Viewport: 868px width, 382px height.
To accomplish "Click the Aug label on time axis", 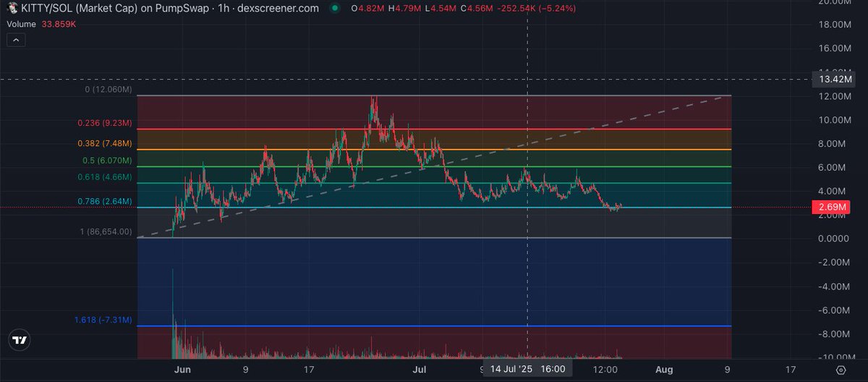I will coord(664,369).
